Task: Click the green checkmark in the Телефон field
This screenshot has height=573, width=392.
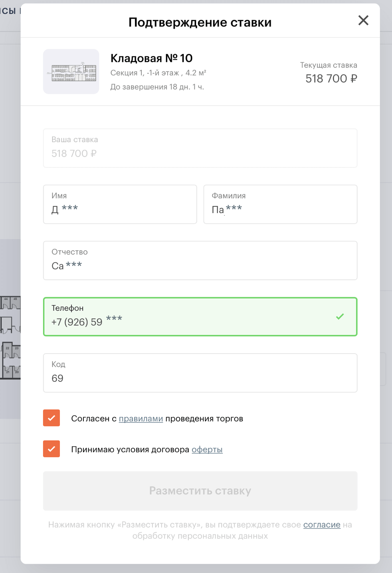Action: click(340, 316)
